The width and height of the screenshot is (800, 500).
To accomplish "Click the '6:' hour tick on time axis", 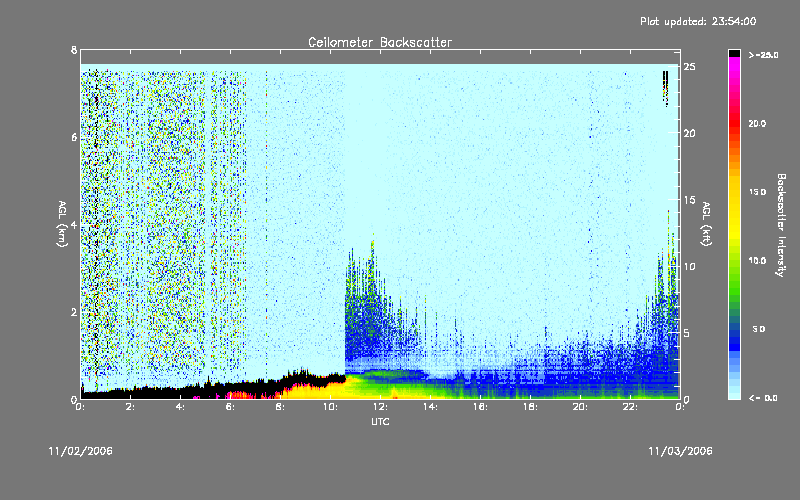I will pos(230,407).
